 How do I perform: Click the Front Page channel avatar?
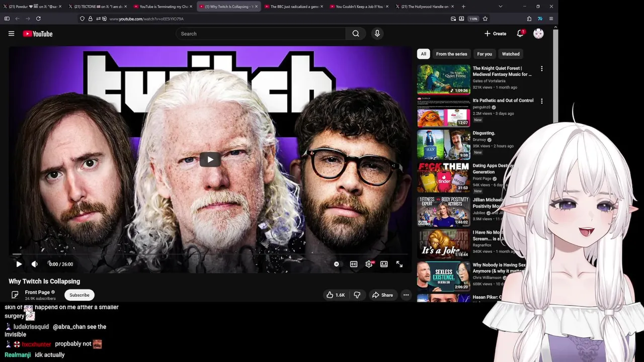15,295
